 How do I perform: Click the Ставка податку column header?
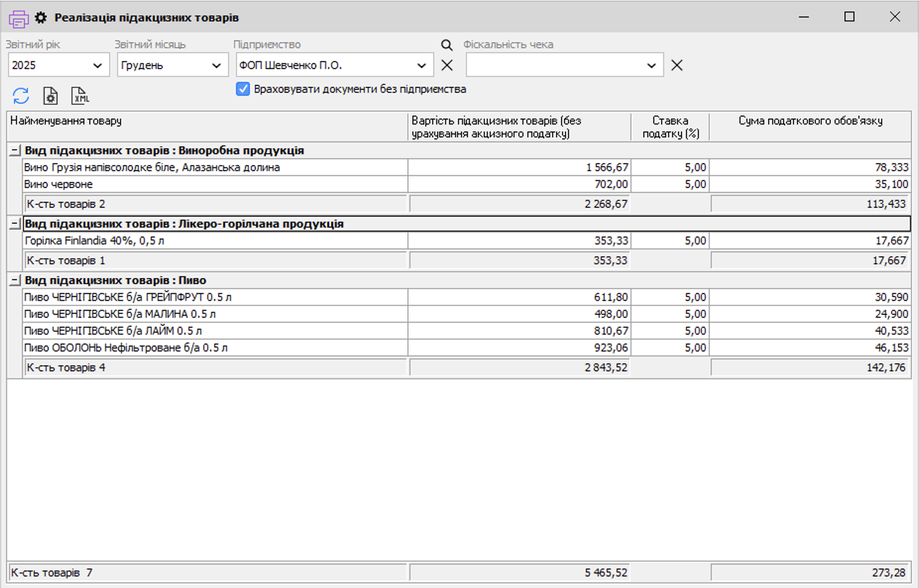tap(670, 127)
